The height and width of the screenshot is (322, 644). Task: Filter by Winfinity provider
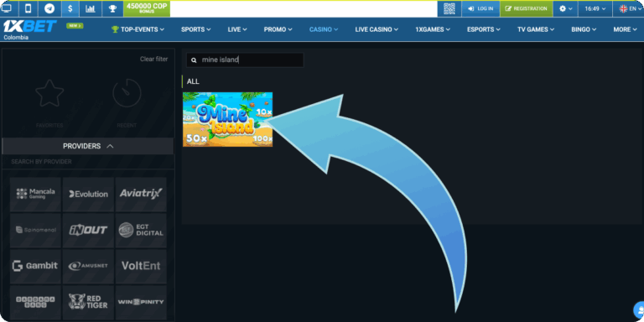pos(141,302)
